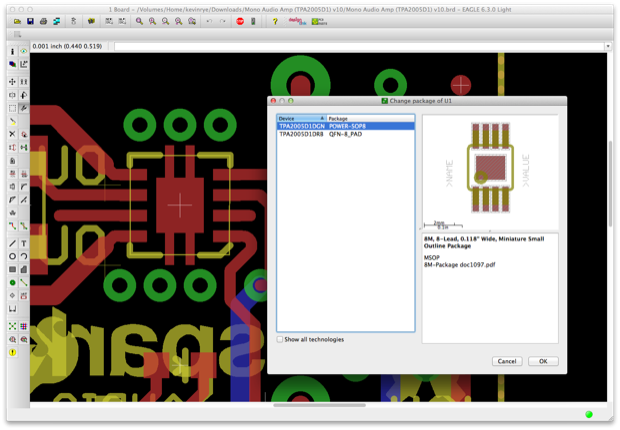
Task: Save the board with the floppy icon
Action: tap(30, 21)
